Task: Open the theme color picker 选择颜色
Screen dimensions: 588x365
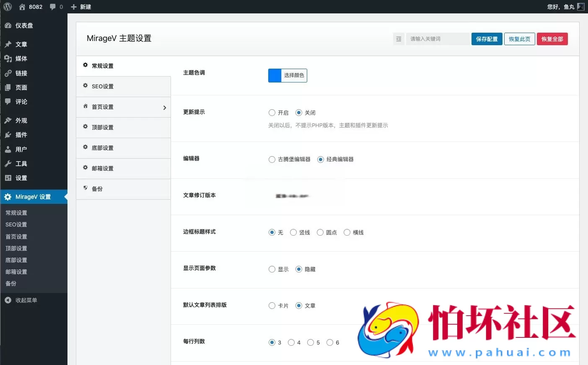Action: pos(293,75)
